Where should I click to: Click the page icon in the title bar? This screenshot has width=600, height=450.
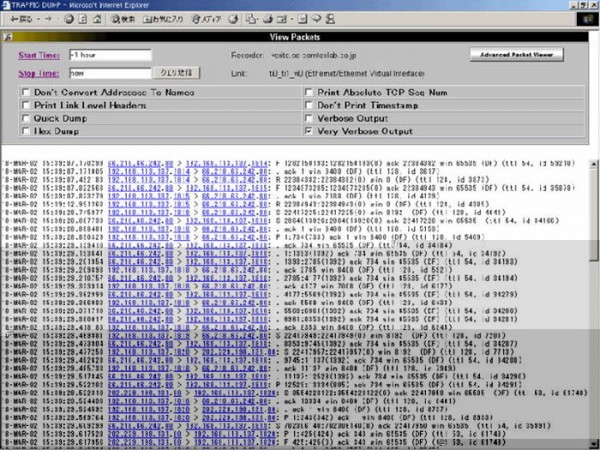5,5
